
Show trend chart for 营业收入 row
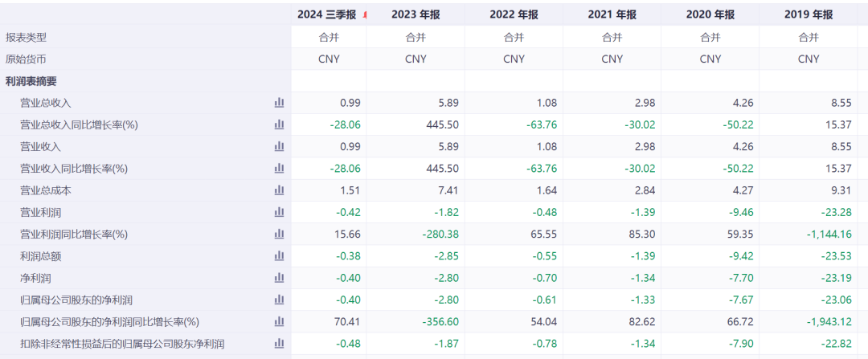(x=279, y=146)
